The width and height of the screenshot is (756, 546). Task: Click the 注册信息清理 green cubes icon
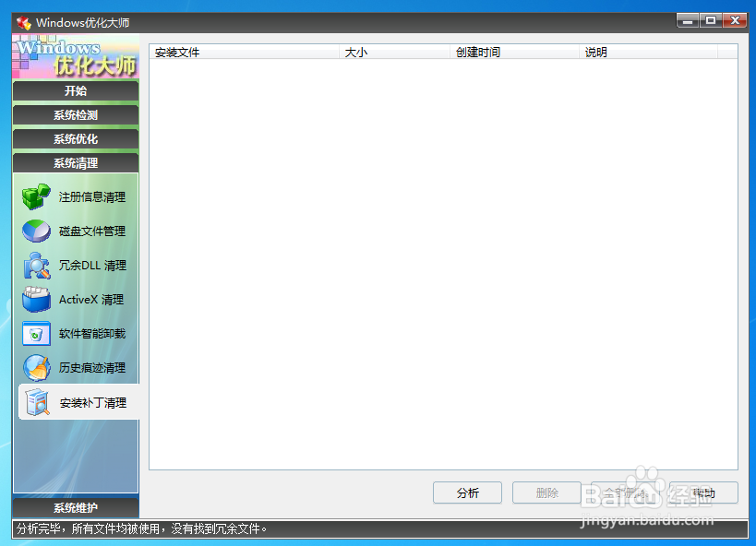tap(36, 196)
